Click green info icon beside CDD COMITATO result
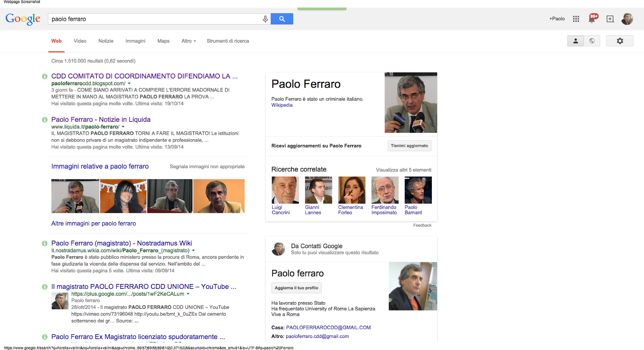The width and height of the screenshot is (644, 350). click(x=45, y=76)
